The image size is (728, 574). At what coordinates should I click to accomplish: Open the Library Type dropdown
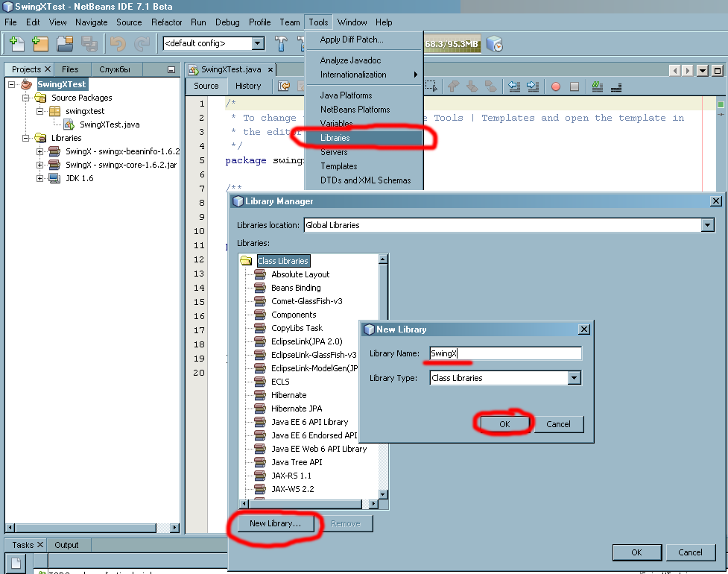coord(575,378)
